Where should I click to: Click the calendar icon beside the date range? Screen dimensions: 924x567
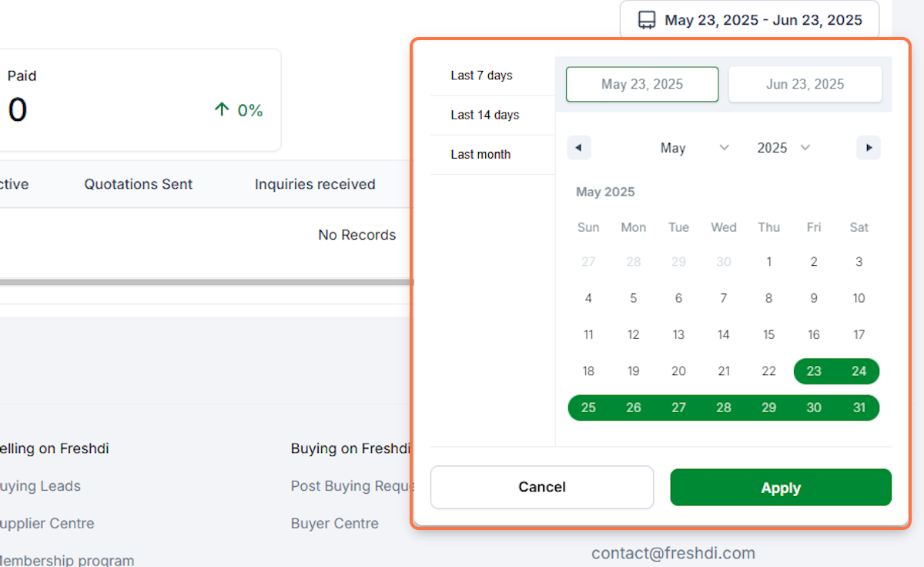click(647, 20)
